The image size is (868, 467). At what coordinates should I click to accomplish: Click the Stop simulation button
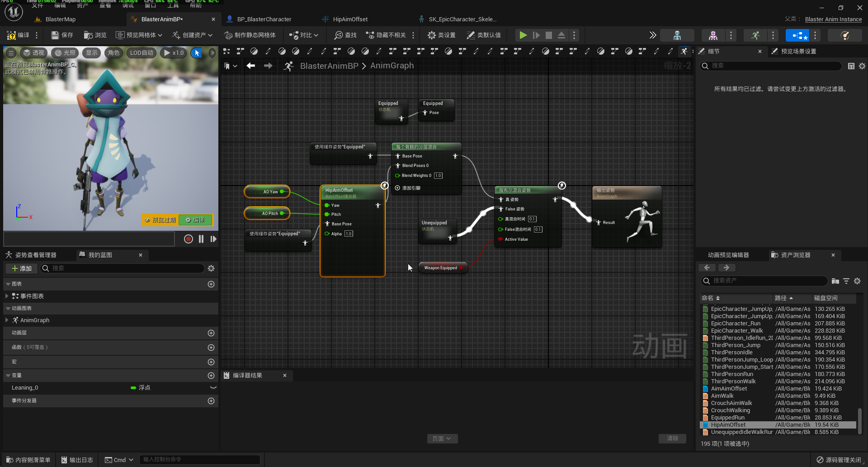point(549,35)
